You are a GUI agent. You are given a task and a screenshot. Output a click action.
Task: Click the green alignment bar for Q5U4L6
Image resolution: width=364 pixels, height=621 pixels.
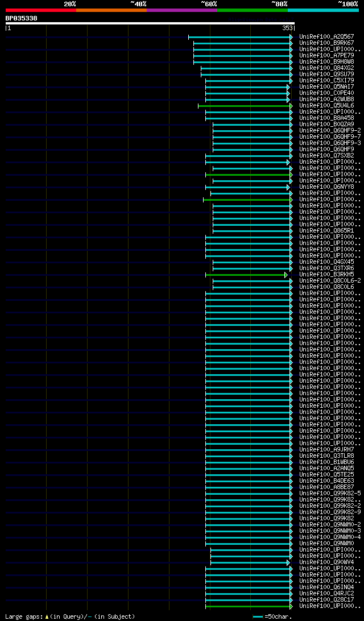pos(245,106)
